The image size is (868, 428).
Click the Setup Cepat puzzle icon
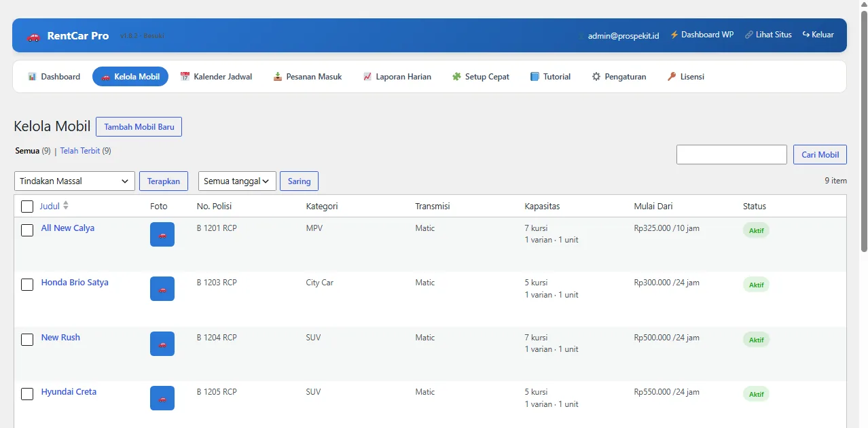456,77
